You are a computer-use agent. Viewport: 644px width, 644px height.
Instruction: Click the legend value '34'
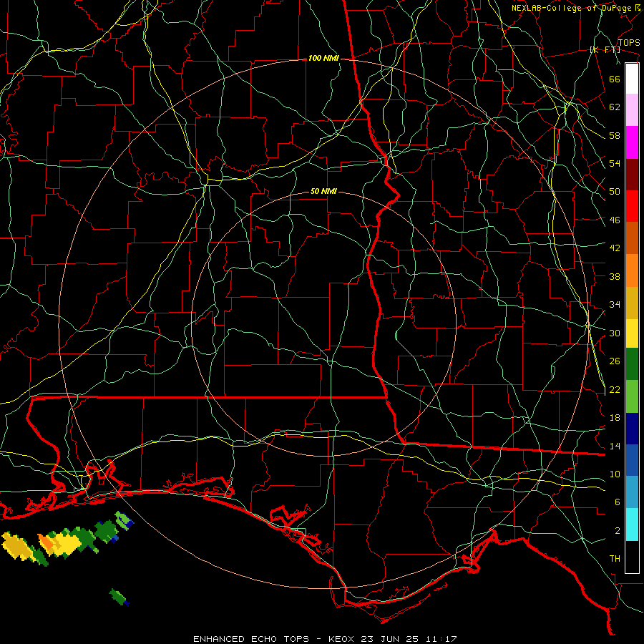(615, 305)
